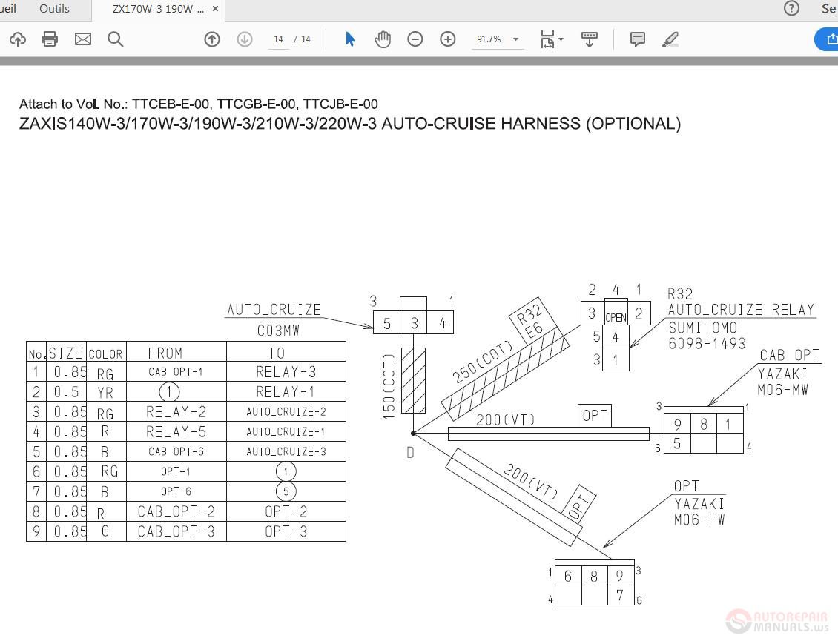The height and width of the screenshot is (644, 838).
Task: Go to previous page arrow
Action: pyautogui.click(x=212, y=39)
